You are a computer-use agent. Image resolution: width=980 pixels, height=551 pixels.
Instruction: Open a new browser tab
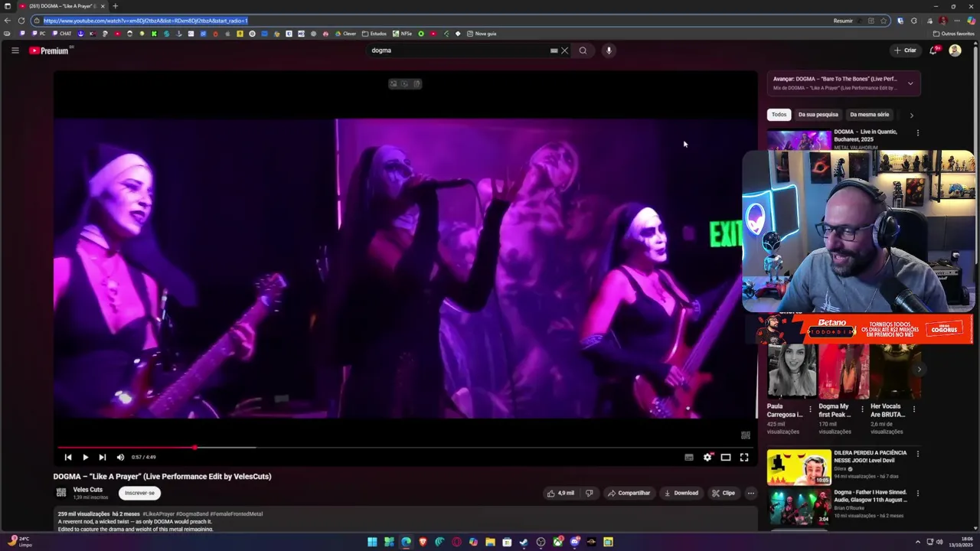coord(116,6)
